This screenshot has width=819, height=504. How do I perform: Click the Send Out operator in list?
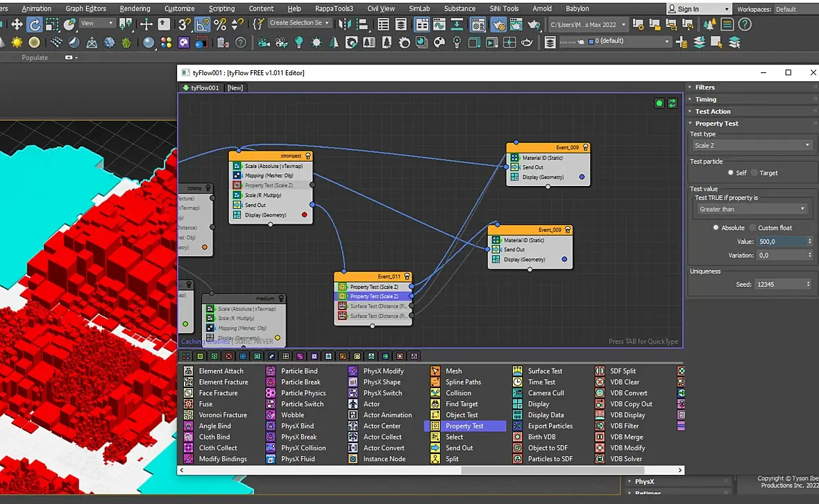[x=459, y=448]
